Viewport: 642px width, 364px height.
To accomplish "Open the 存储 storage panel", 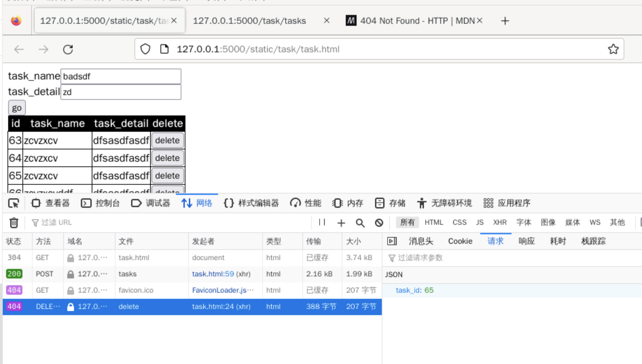I will click(390, 203).
